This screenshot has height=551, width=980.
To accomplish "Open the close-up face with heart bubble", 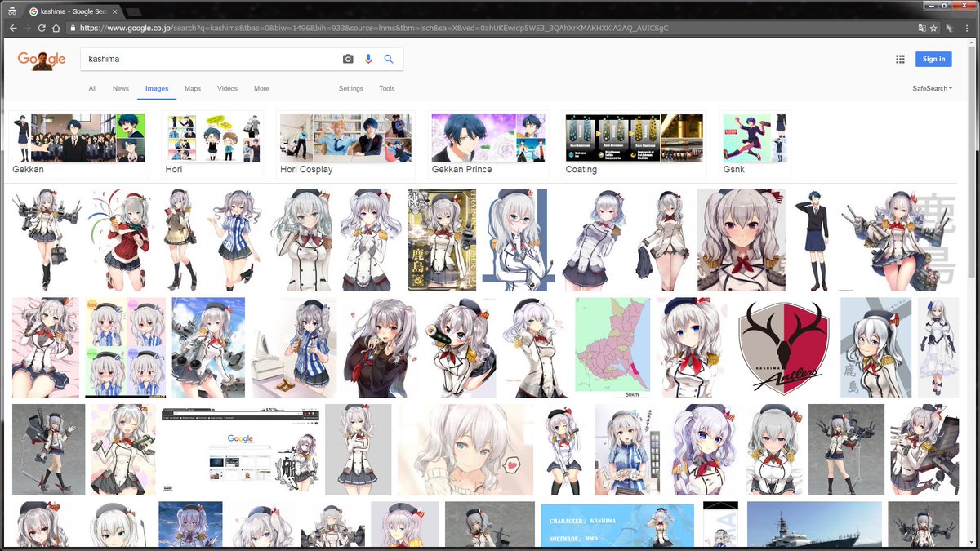I will [x=465, y=449].
